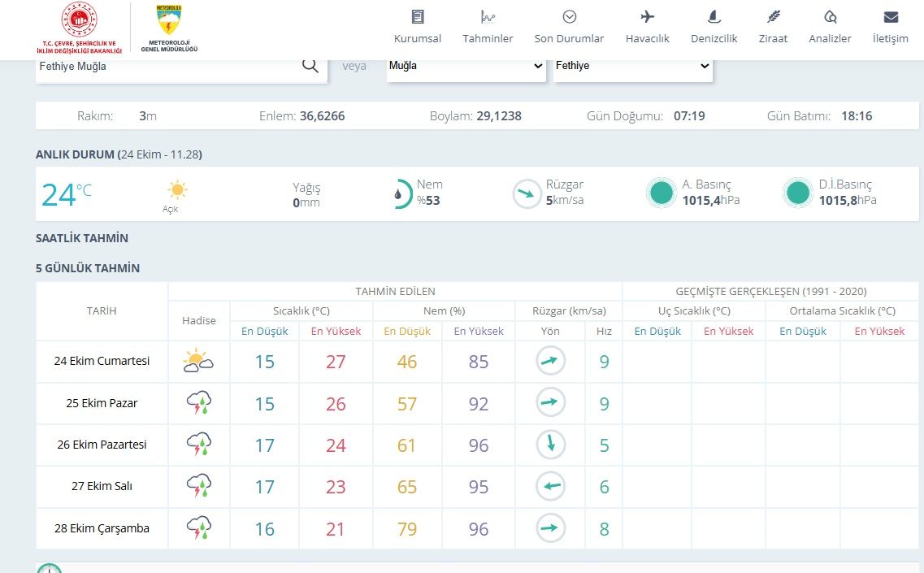Click the Rakım 3m value
924x573 pixels.
(x=147, y=116)
